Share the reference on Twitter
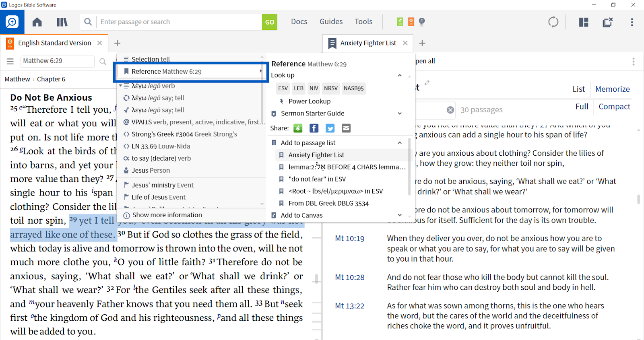The image size is (644, 340). 330,128
